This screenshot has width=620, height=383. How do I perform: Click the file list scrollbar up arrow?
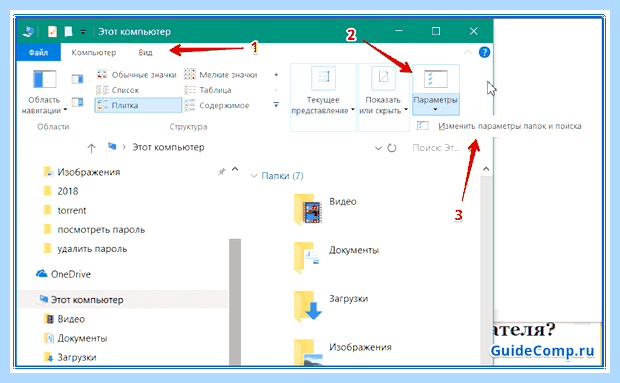click(x=486, y=169)
